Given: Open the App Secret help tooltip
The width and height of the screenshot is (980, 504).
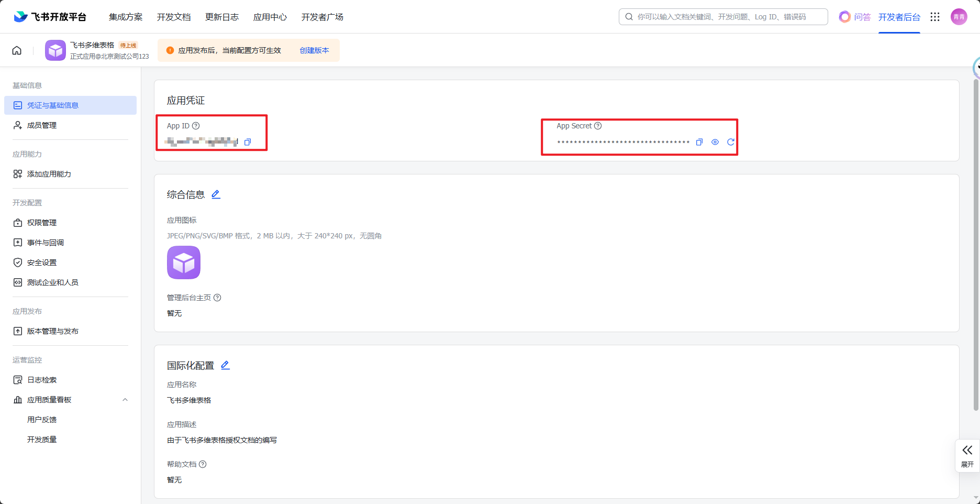Looking at the screenshot, I should [x=598, y=126].
